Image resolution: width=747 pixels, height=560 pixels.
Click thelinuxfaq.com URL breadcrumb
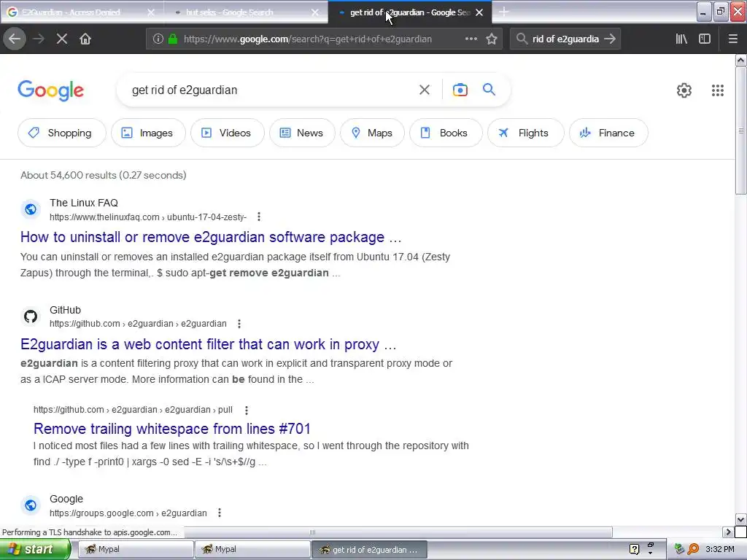point(147,217)
